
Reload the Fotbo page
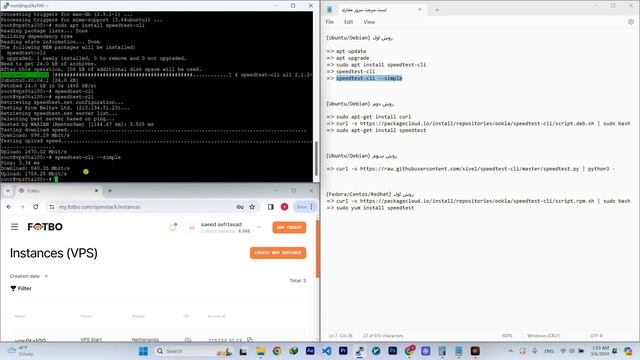tap(36, 207)
